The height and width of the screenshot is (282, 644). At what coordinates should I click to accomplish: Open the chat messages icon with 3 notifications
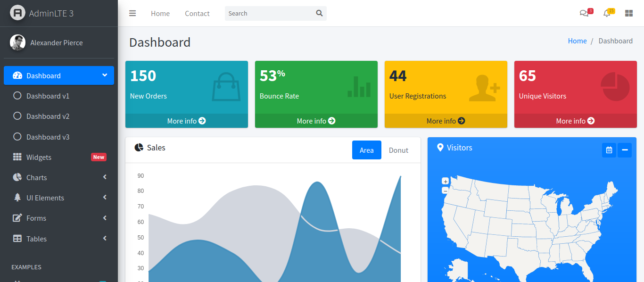pos(584,14)
